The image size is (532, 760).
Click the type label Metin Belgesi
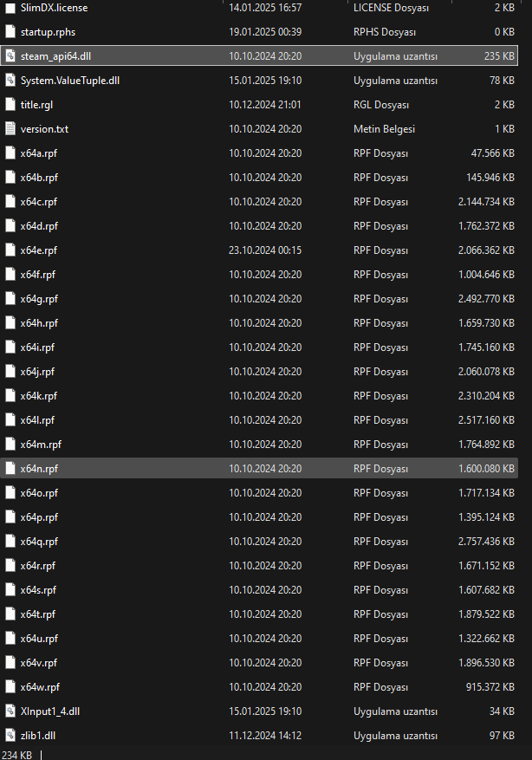384,129
